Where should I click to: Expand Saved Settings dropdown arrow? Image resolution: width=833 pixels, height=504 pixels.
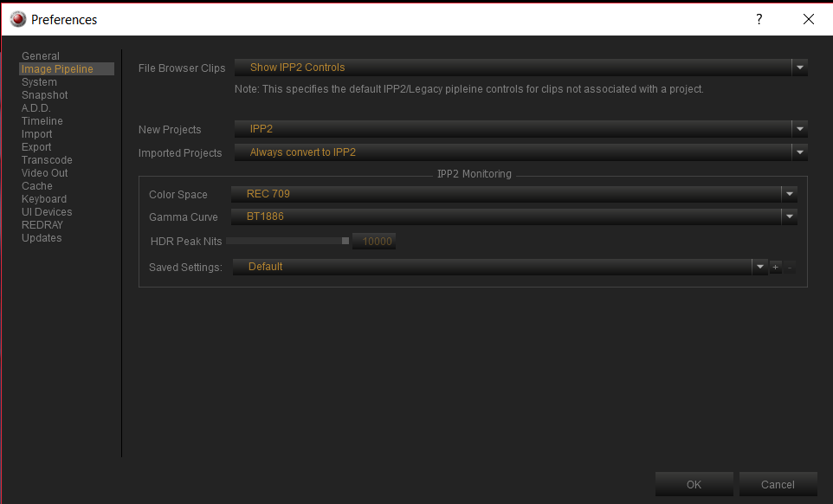point(760,267)
